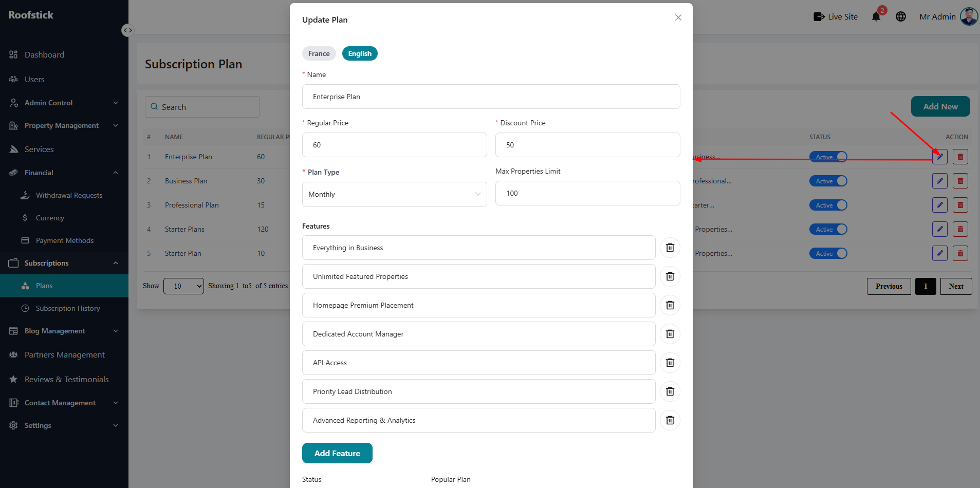The height and width of the screenshot is (488, 980).
Task: Open the notifications bell
Action: coord(876,16)
